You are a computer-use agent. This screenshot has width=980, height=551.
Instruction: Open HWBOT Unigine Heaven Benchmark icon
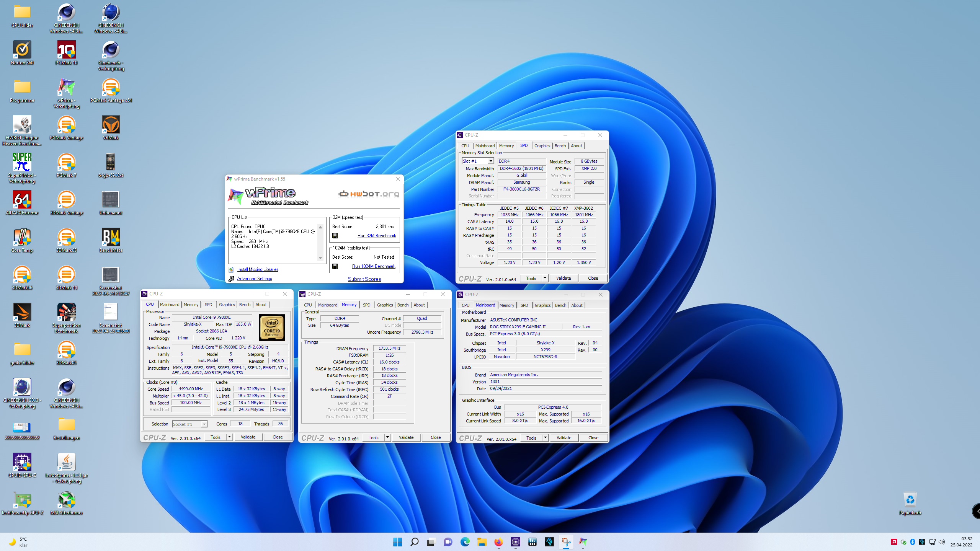tap(22, 131)
